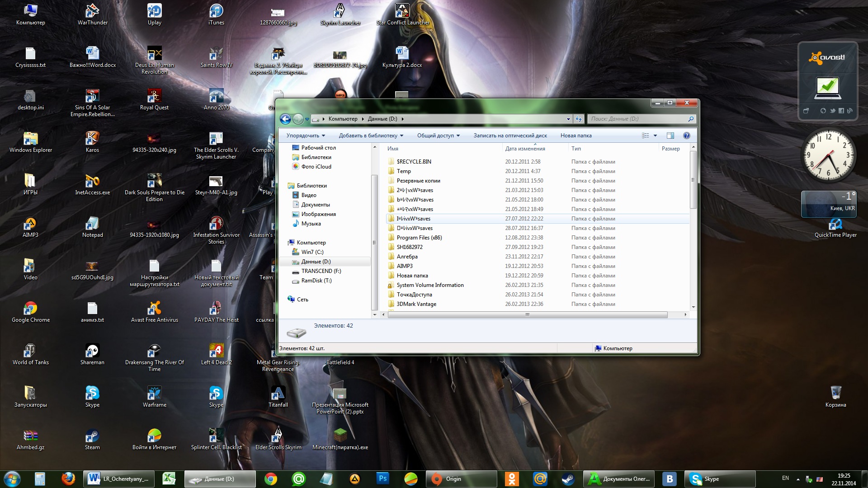Launch Warframe from the desktop
The image size is (868, 488).
[x=154, y=396]
